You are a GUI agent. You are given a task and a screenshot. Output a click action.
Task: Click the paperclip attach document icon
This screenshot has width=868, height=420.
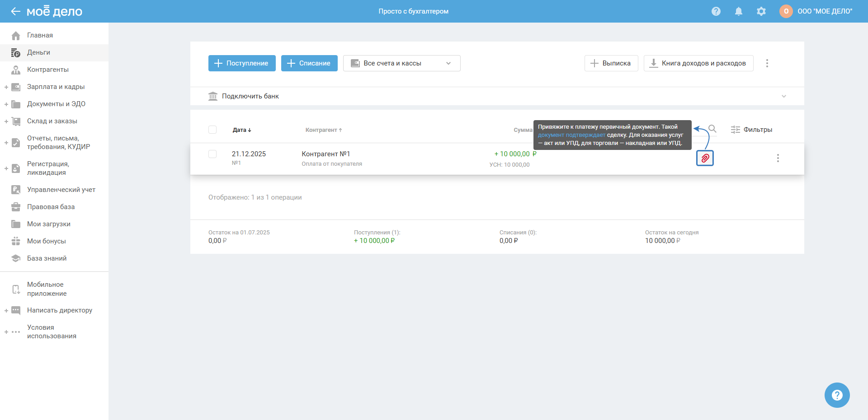point(705,158)
